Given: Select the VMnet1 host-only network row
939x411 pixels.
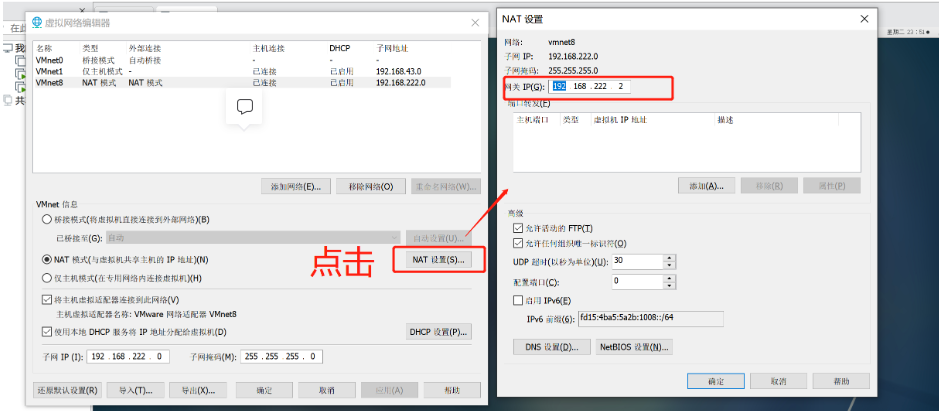Looking at the screenshot, I should (x=240, y=72).
